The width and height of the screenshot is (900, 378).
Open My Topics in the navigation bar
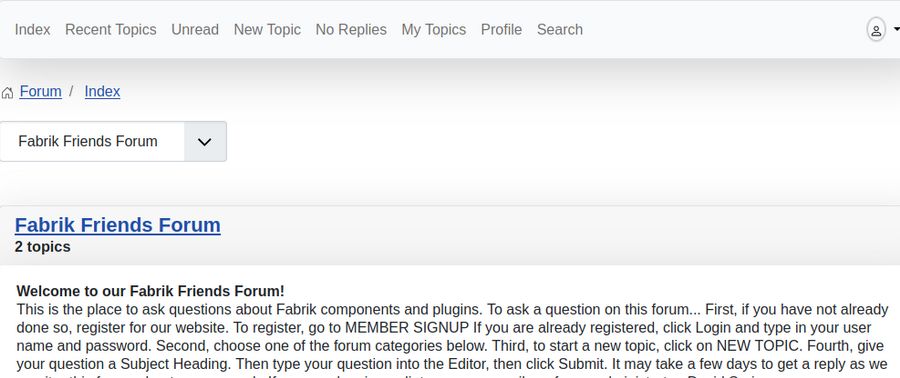[434, 30]
